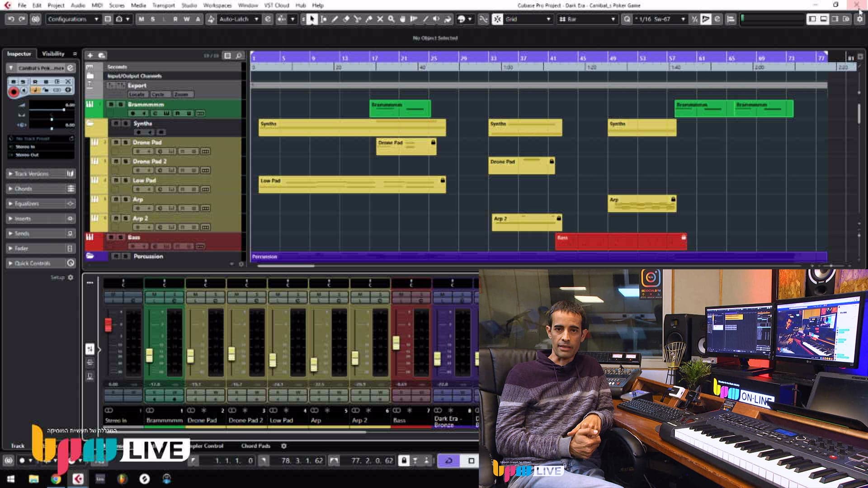This screenshot has width=868, height=488.
Task: Open the 1/16 quantize preset dropdown
Action: [660, 19]
